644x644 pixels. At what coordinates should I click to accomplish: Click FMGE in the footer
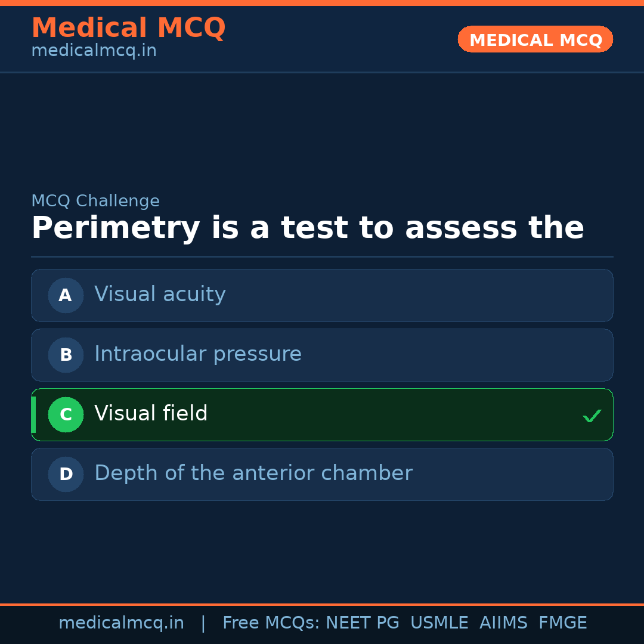562,623
